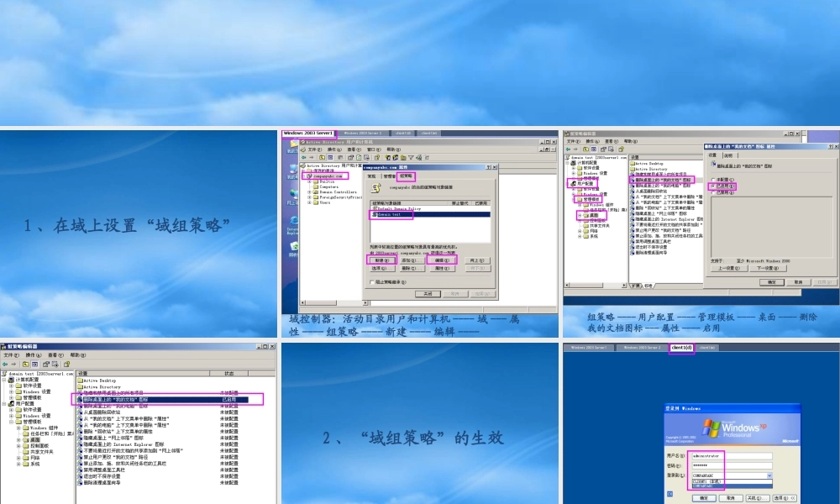Click Internet Explorer icon on Server1 desktop
The height and width of the screenshot is (504, 840).
click(294, 221)
